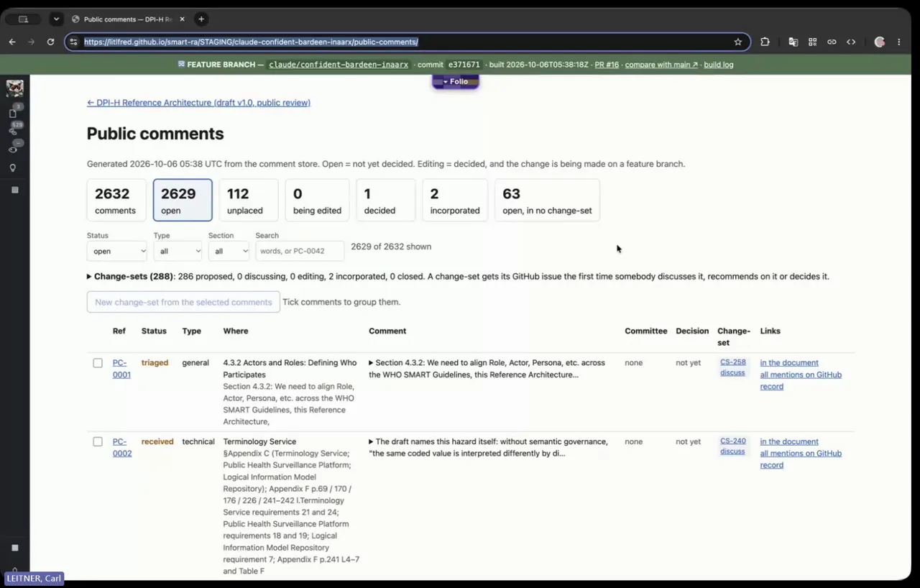Viewport: 920px width, 588px height.
Task: Expand the PC-0001 comment text
Action: 372,363
